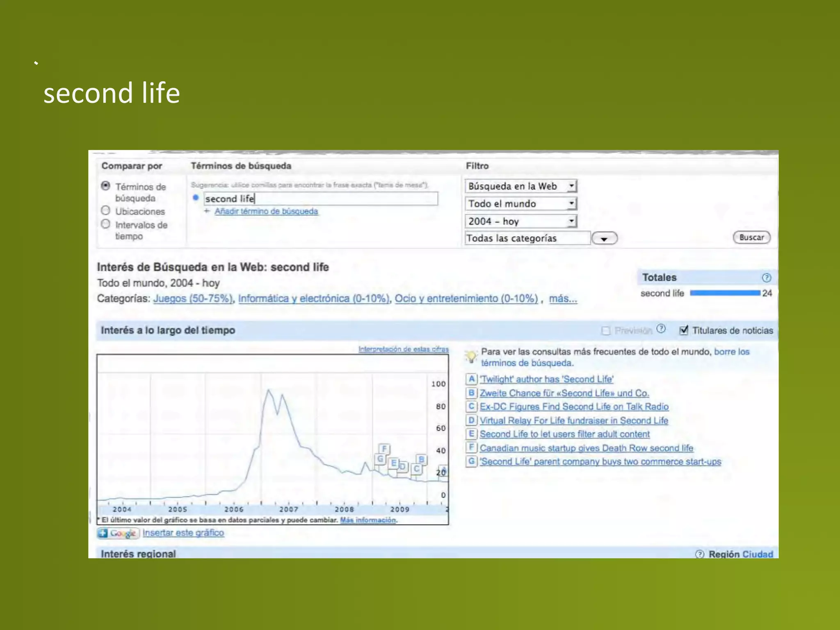Click the help icon next to Previsión

(x=661, y=329)
